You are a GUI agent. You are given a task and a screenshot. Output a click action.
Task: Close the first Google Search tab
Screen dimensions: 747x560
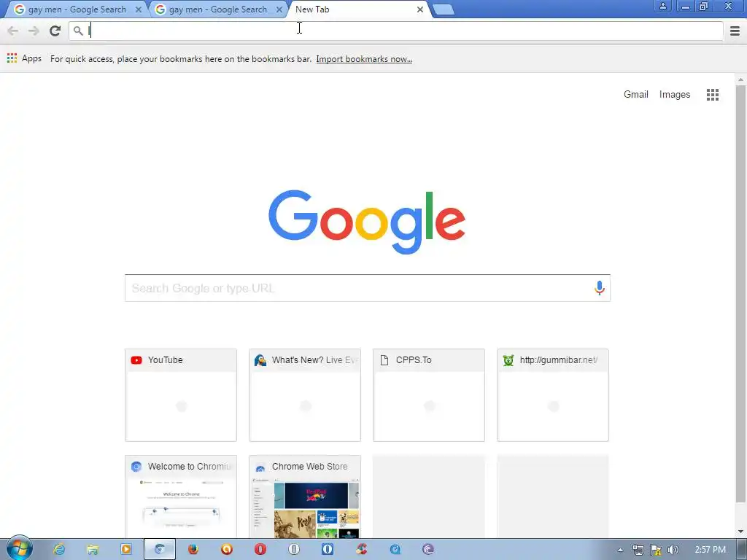[138, 9]
